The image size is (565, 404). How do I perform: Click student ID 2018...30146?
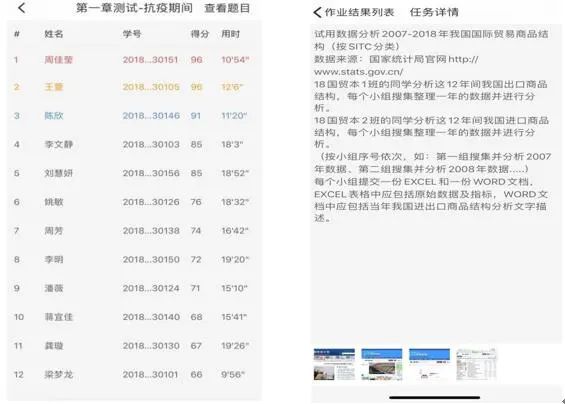click(151, 116)
